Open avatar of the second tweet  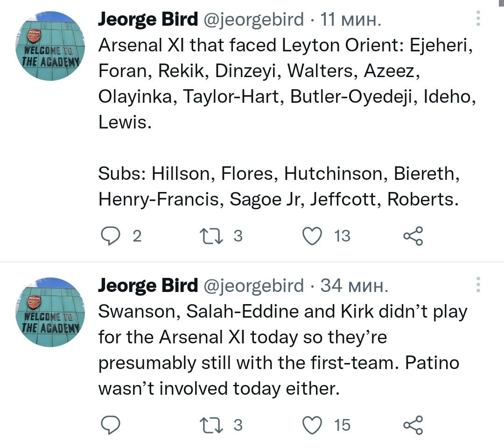pyautogui.click(x=50, y=312)
